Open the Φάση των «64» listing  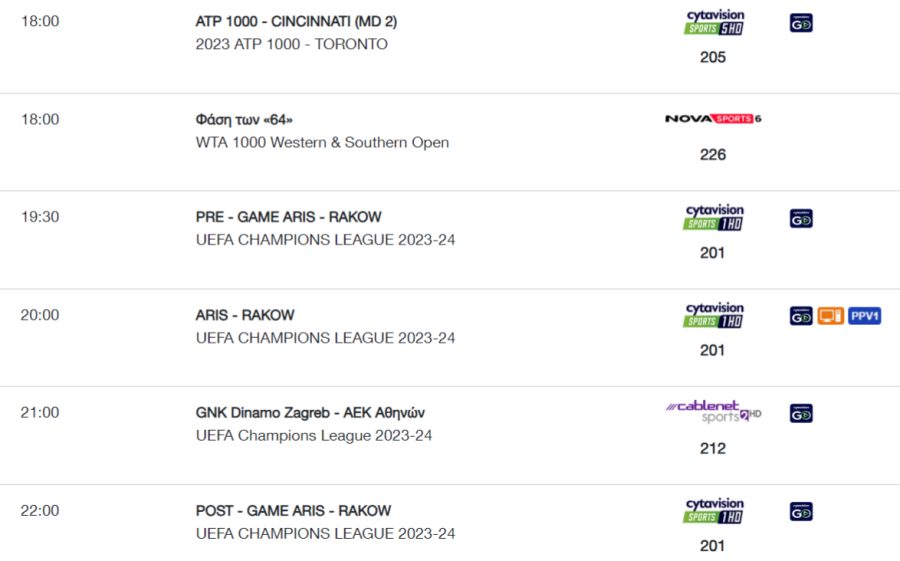[244, 119]
